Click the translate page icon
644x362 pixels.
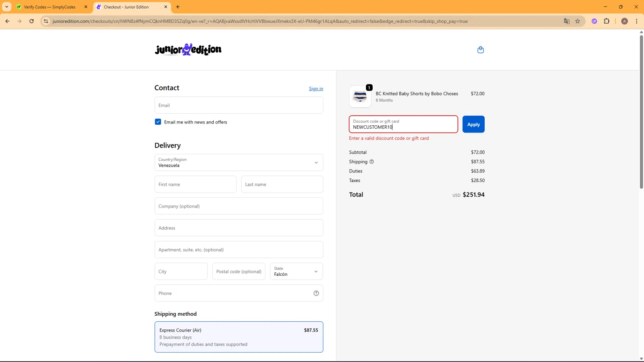[567, 21]
